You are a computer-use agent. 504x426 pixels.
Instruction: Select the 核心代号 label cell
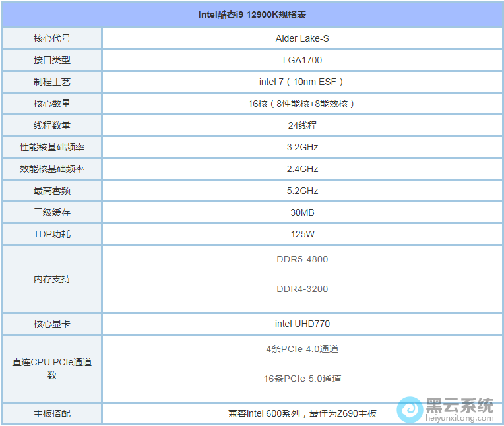coord(52,38)
